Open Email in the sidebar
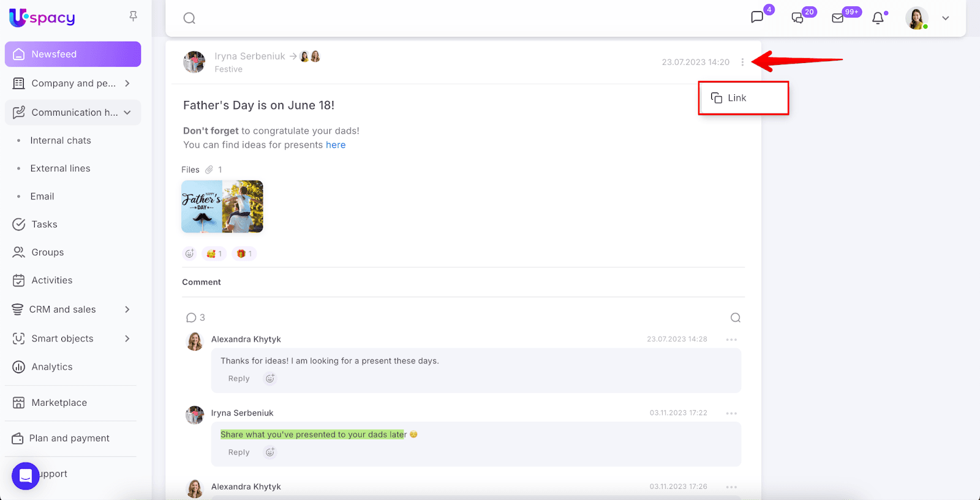Screen dimensions: 980x500 [42, 196]
